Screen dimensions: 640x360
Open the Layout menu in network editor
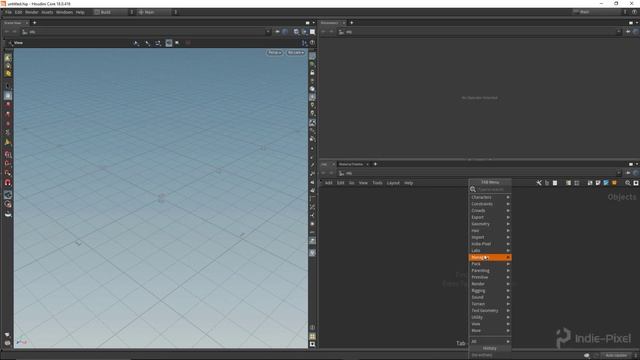point(393,183)
